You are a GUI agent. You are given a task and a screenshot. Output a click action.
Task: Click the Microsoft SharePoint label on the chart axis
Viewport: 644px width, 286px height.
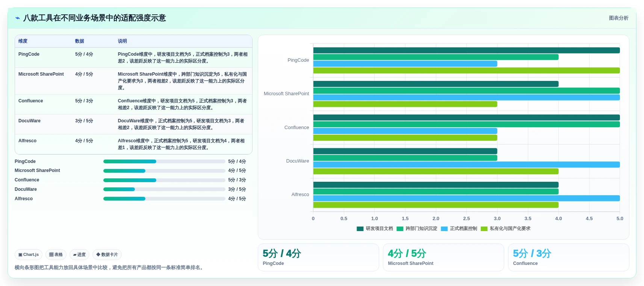(286, 94)
